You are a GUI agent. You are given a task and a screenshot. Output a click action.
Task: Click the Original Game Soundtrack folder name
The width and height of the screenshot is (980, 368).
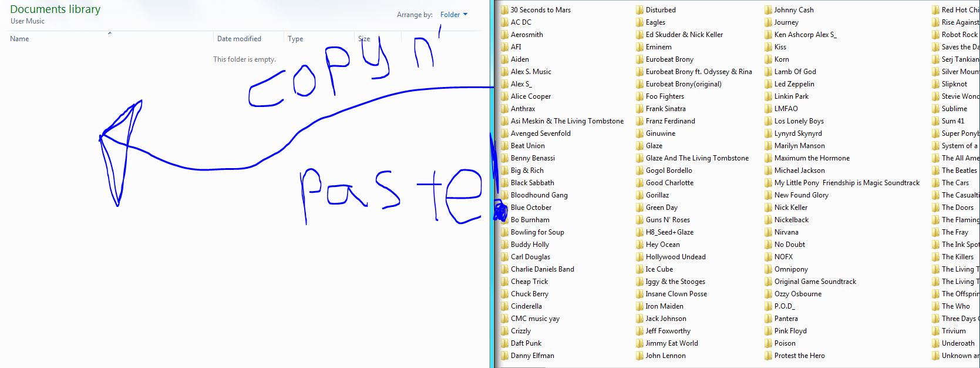[x=815, y=282]
